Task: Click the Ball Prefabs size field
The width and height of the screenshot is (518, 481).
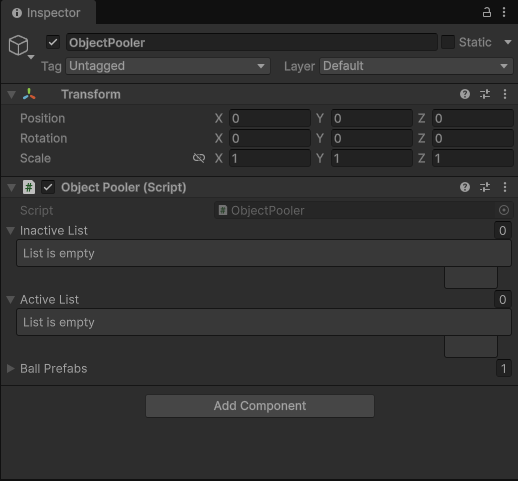Action: tap(504, 368)
